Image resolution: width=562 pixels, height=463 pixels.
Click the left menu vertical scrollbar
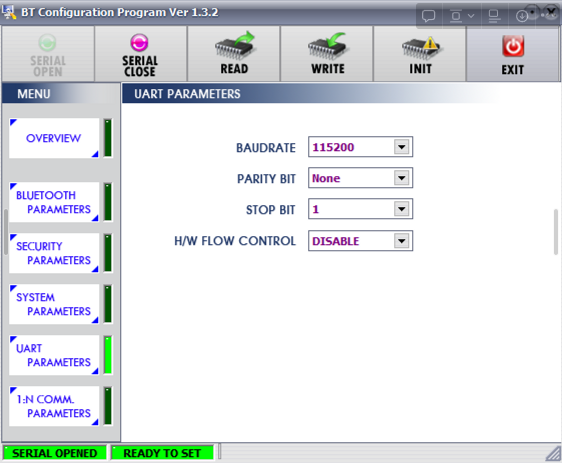pyautogui.click(x=6, y=232)
